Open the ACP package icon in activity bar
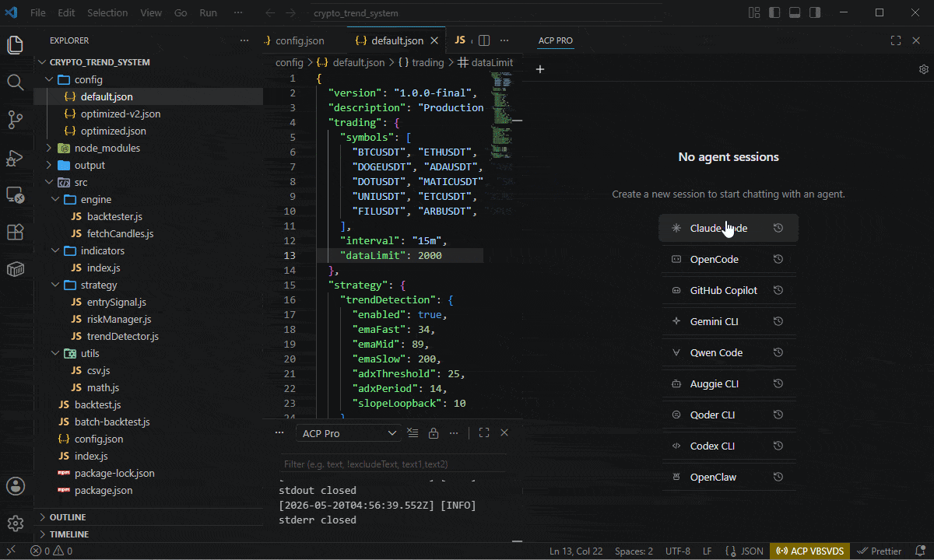The height and width of the screenshot is (560, 934). point(15,269)
